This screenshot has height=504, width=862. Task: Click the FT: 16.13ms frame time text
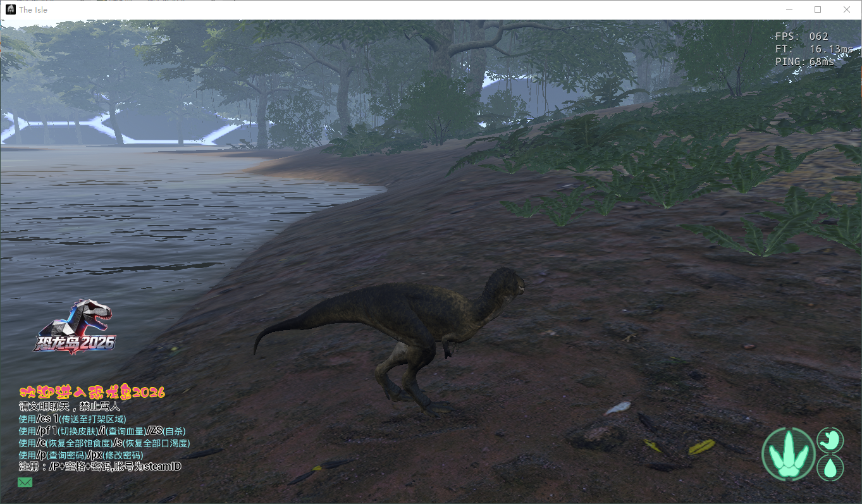click(x=813, y=49)
